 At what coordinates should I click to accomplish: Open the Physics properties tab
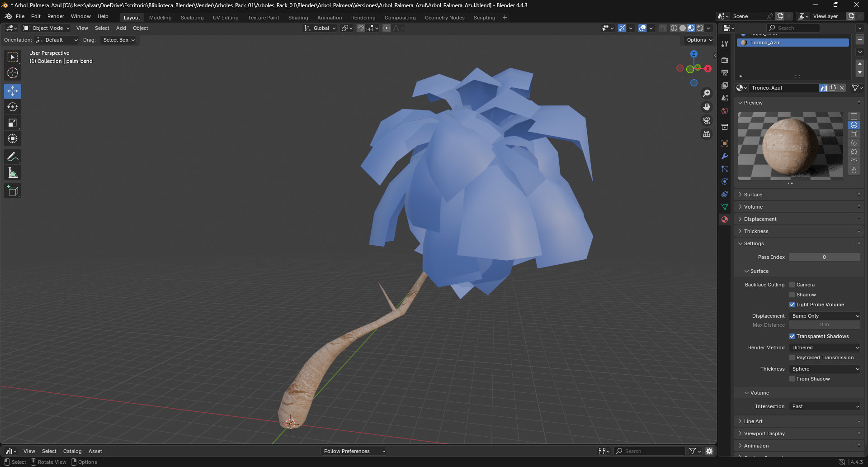(x=725, y=181)
